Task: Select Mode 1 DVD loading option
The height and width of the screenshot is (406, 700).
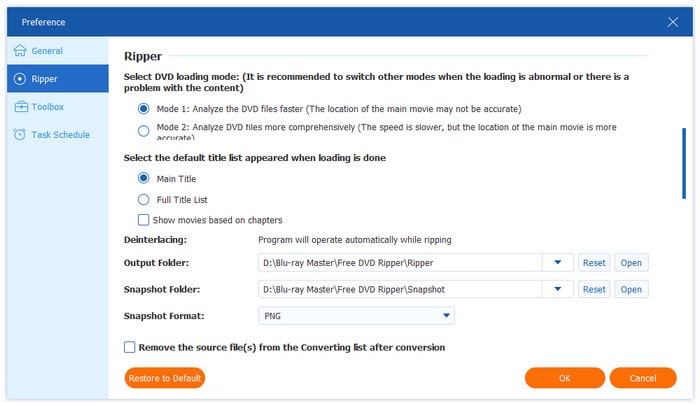Action: [x=144, y=108]
